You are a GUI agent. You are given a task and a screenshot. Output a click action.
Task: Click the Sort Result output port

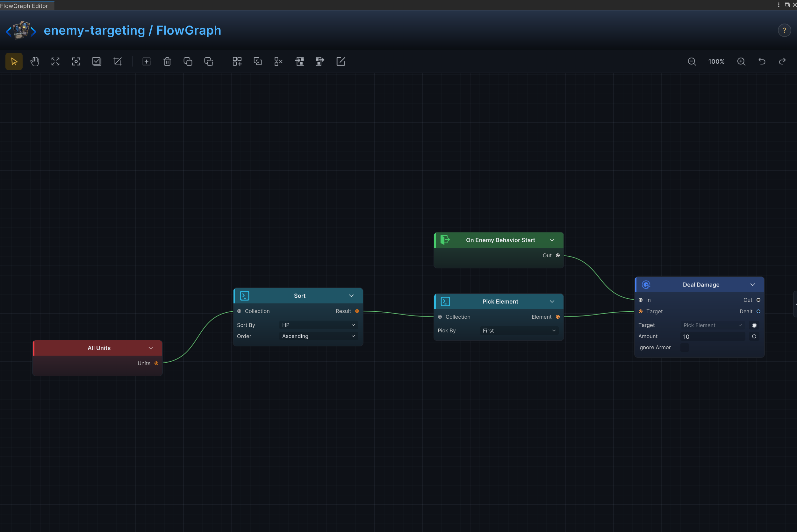tap(357, 311)
